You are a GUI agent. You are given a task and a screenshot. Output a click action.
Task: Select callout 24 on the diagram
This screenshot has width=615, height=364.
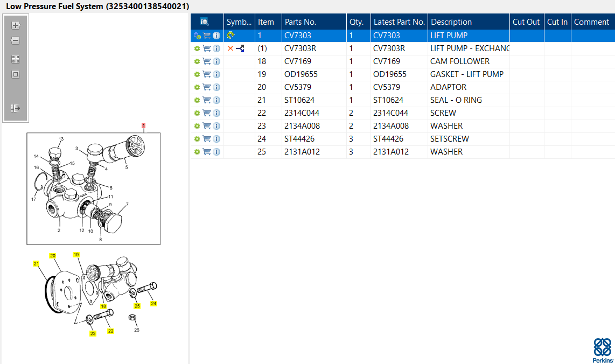coord(154,304)
